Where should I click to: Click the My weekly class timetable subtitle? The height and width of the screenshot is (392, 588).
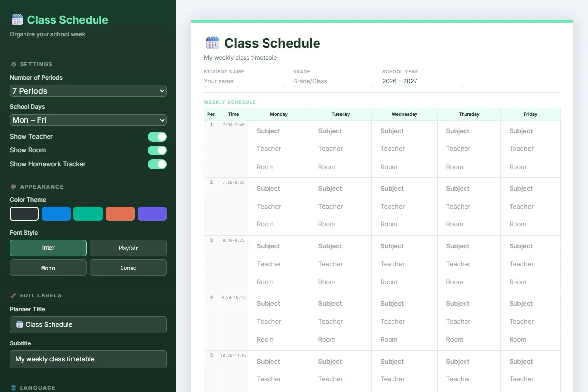[241, 58]
